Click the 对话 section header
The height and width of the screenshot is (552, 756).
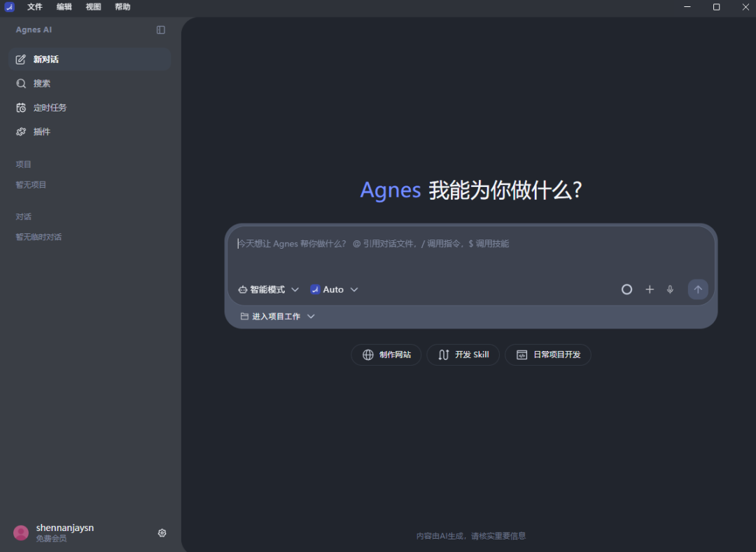click(x=23, y=216)
